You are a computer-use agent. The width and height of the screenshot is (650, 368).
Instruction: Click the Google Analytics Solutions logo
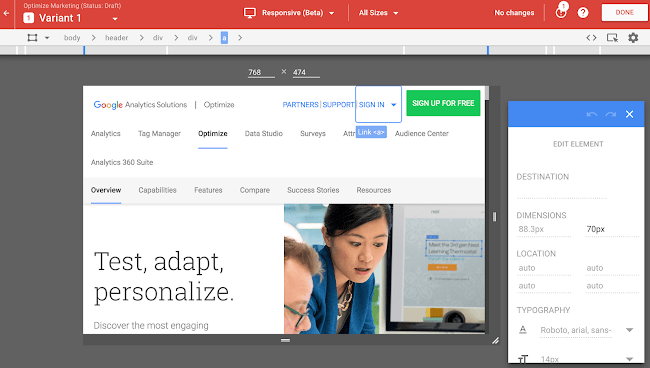point(140,105)
